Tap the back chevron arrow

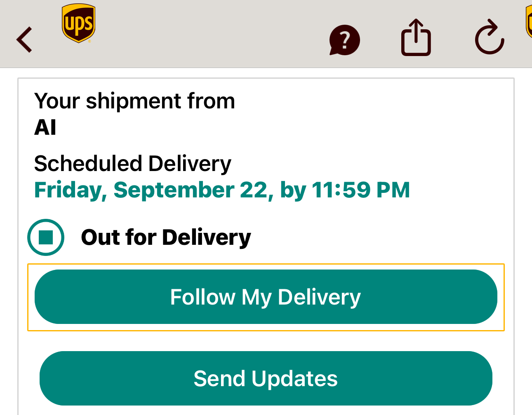pos(24,40)
